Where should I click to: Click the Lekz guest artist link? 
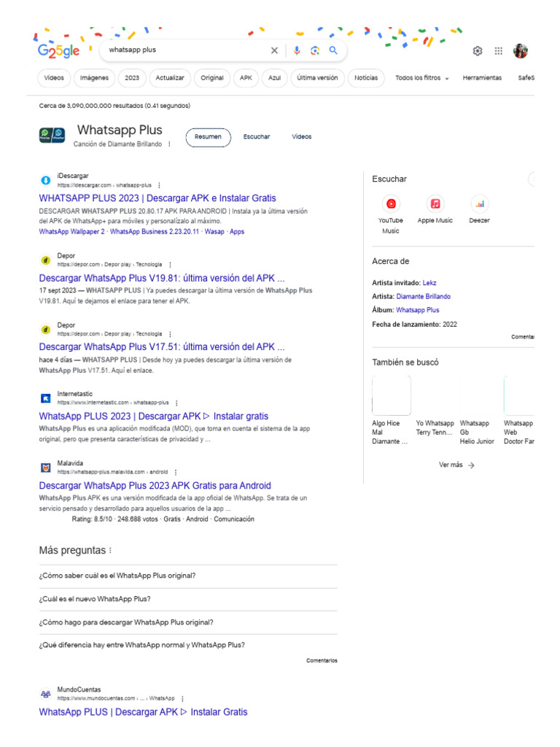[429, 283]
